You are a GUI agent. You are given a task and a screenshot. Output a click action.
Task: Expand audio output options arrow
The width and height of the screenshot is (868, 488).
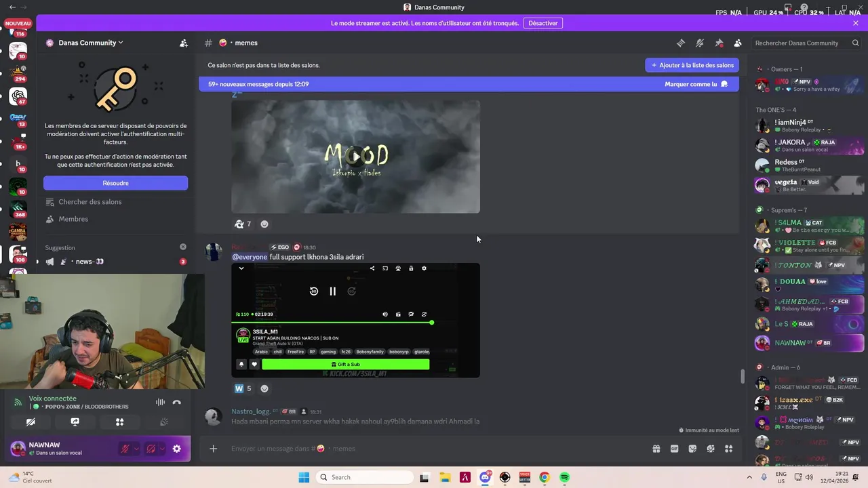[x=162, y=449]
